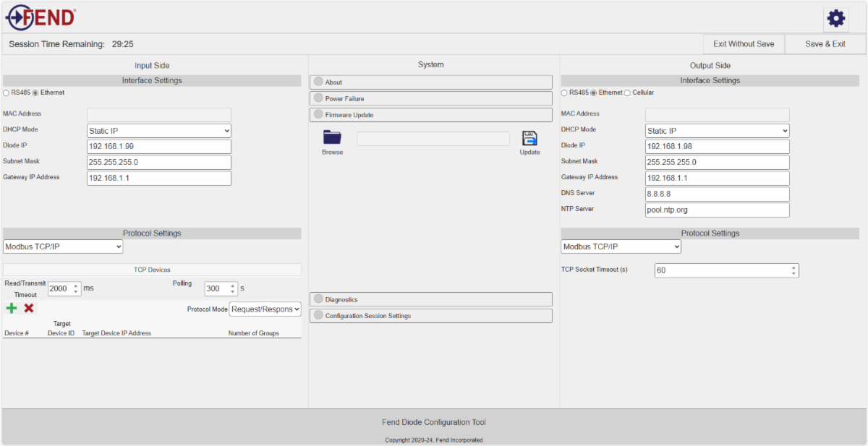Click the Browse folder icon
This screenshot has height=446, width=868.
pyautogui.click(x=332, y=137)
